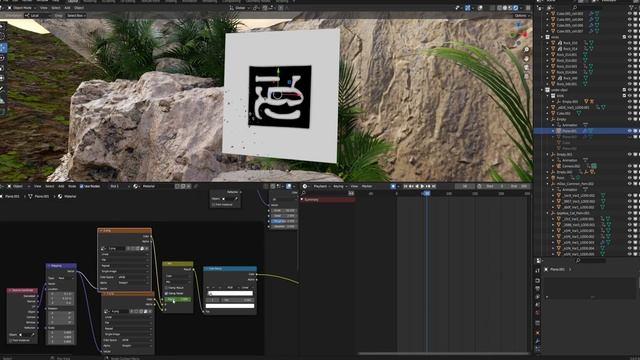Click the timeline End frame field
This screenshot has height=360, width=640.
tap(520, 186)
